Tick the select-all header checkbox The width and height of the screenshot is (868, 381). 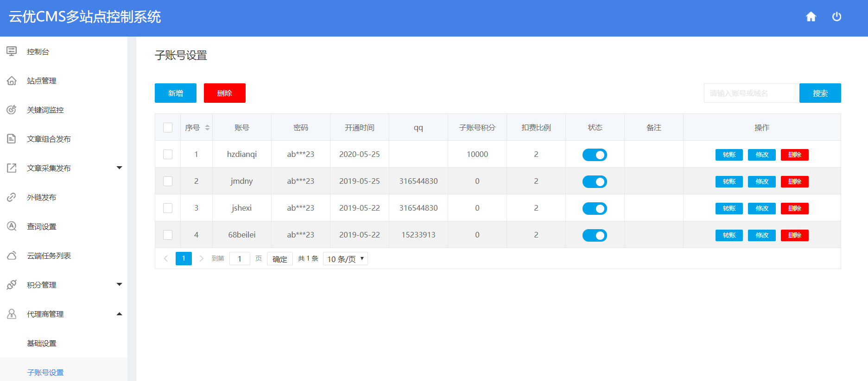168,127
